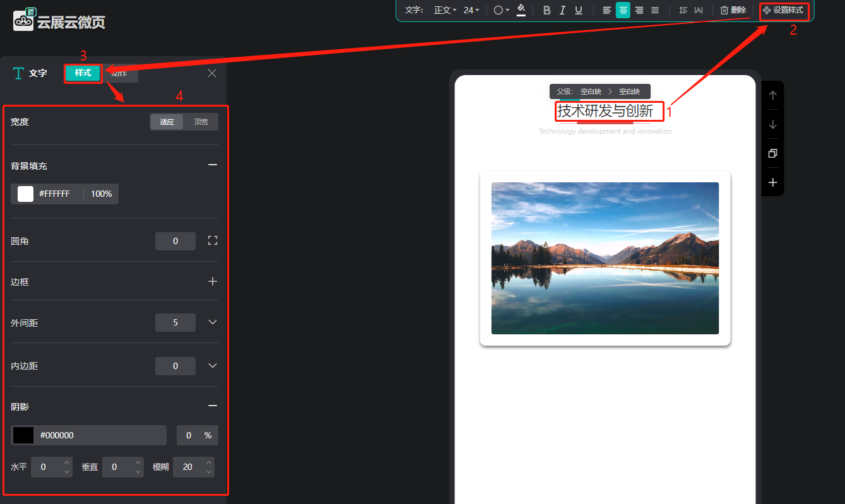Click the 删除 delete button

tap(733, 10)
